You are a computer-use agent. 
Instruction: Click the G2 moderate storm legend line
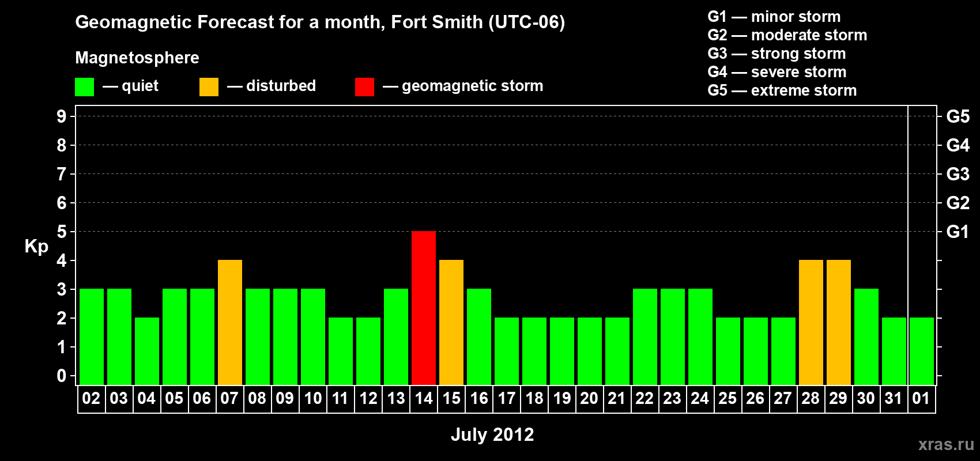coord(787,35)
